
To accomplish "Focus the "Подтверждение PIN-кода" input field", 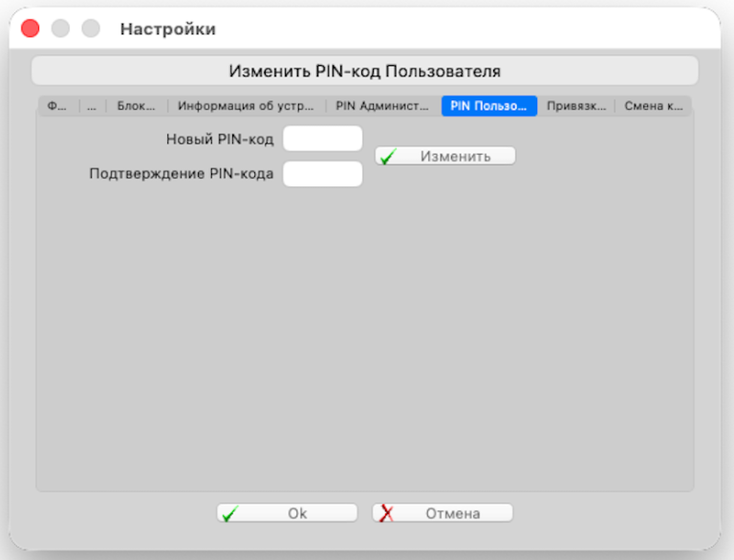I will (322, 174).
